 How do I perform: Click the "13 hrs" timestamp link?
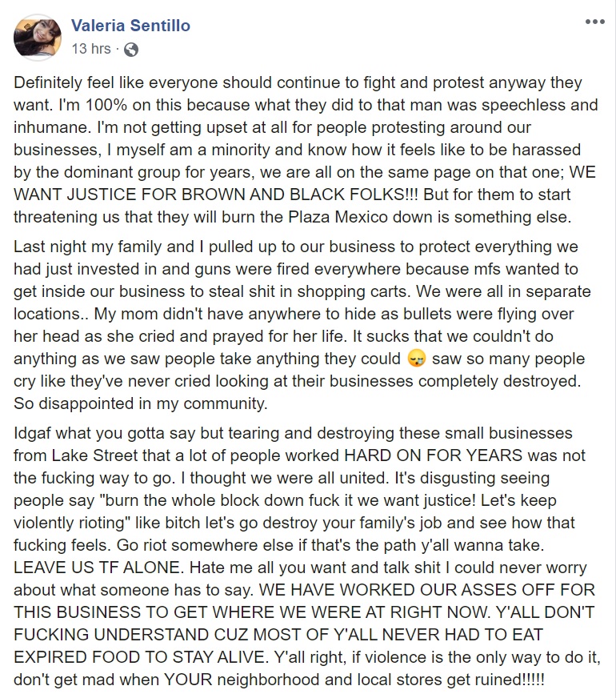[91, 49]
